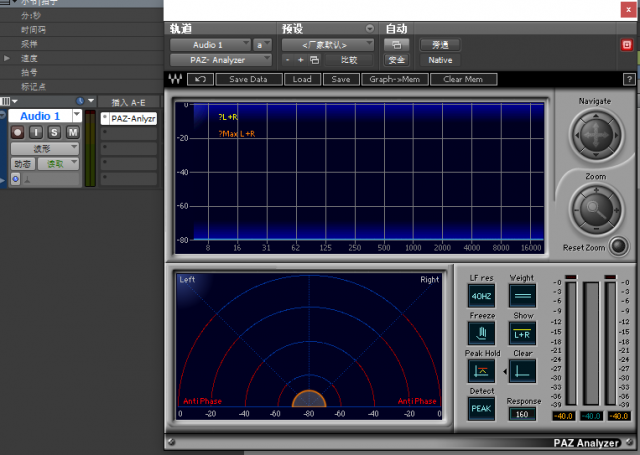Click the 插入 A-E column header
This screenshot has width=640, height=455.
click(x=129, y=102)
